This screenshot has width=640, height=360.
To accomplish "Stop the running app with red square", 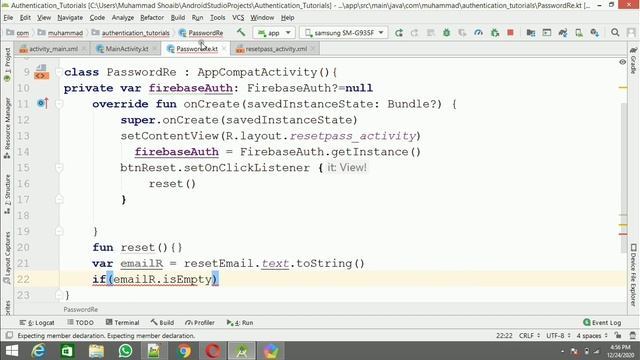I will [x=510, y=32].
